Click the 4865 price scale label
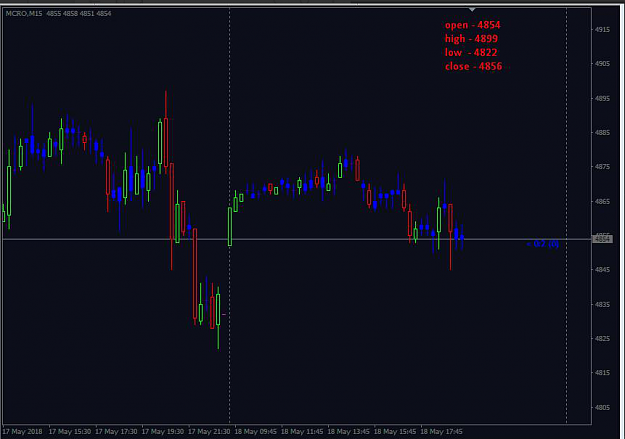This screenshot has height=439, width=625. (x=602, y=201)
